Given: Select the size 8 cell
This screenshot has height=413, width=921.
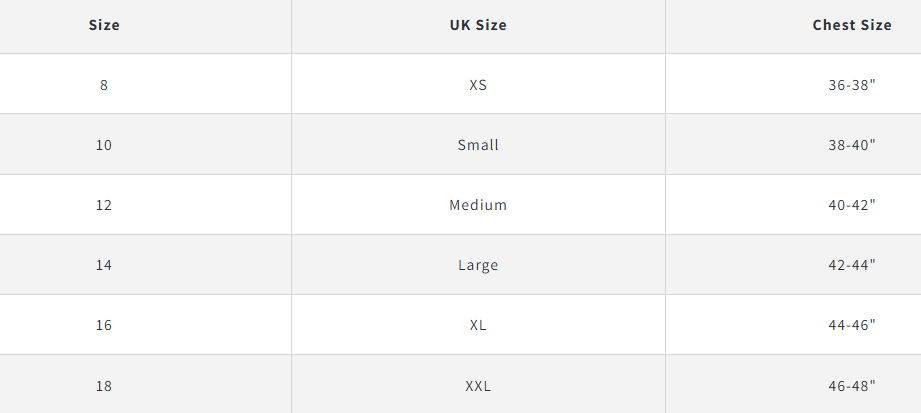Looking at the screenshot, I should 104,85.
